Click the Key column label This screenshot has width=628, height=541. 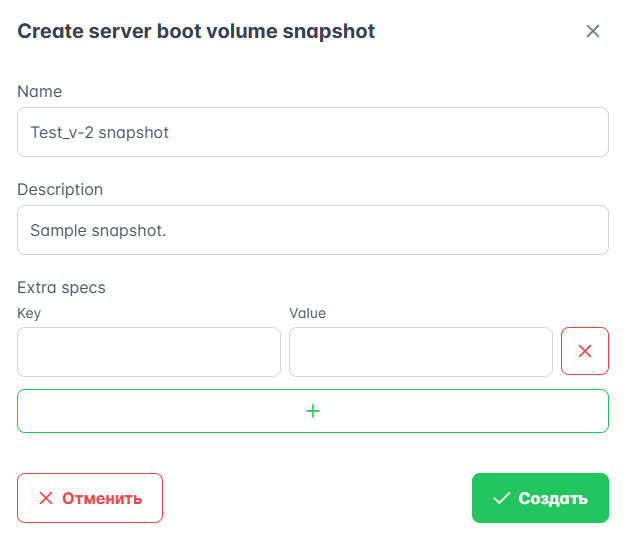tap(29, 313)
